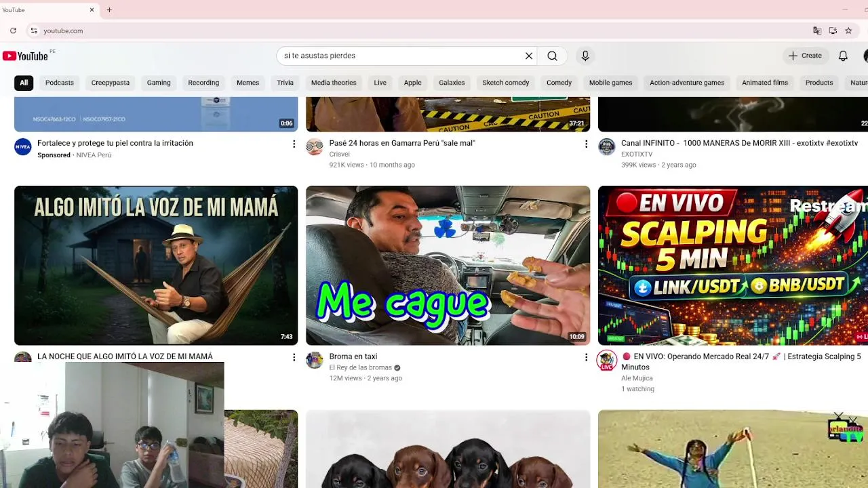868x488 pixels.
Task: Open NIVEA Perú sponsor name link
Action: click(x=94, y=155)
